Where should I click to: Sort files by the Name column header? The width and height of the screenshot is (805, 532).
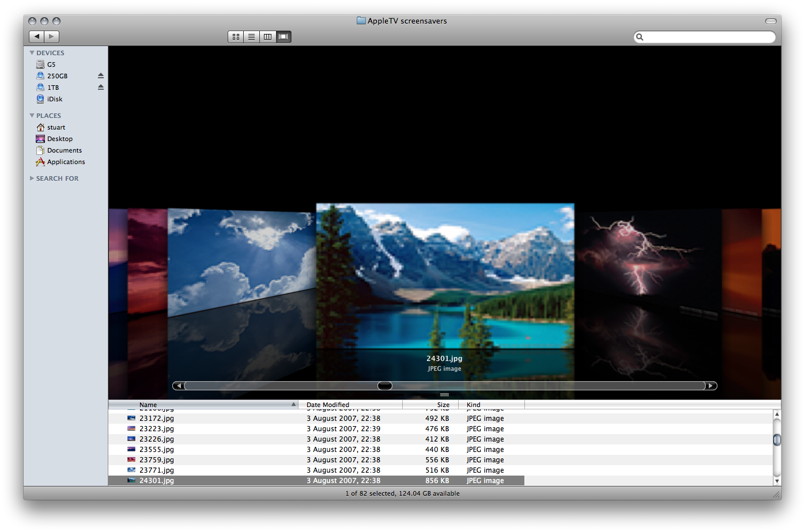[203, 405]
